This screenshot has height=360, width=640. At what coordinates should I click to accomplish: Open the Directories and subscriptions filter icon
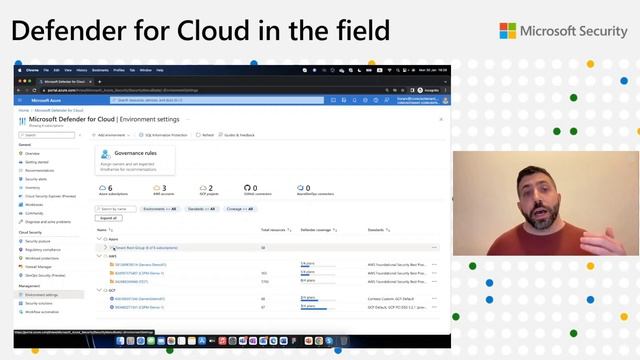(344, 100)
